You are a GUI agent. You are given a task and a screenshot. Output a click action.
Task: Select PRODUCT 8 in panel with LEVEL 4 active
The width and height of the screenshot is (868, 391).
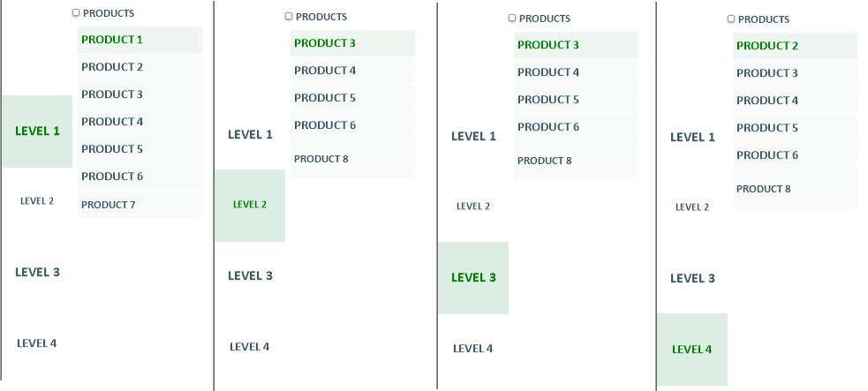pyautogui.click(x=795, y=189)
